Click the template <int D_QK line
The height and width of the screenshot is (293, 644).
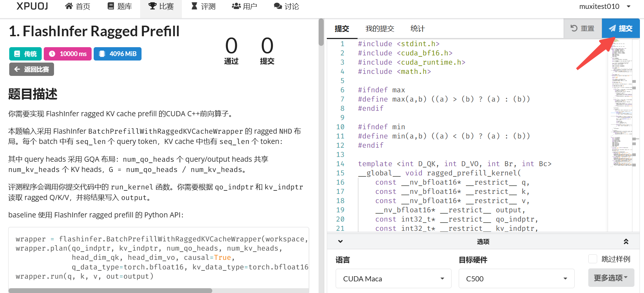pyautogui.click(x=455, y=164)
